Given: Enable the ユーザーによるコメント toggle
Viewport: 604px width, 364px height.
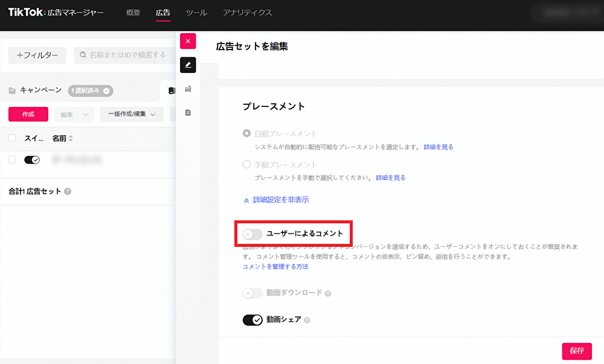Looking at the screenshot, I should point(252,234).
